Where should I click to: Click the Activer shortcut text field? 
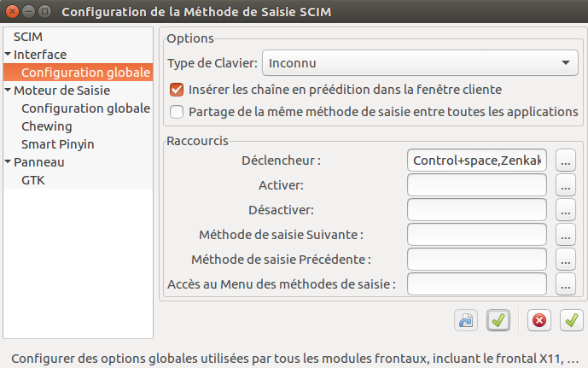click(476, 185)
